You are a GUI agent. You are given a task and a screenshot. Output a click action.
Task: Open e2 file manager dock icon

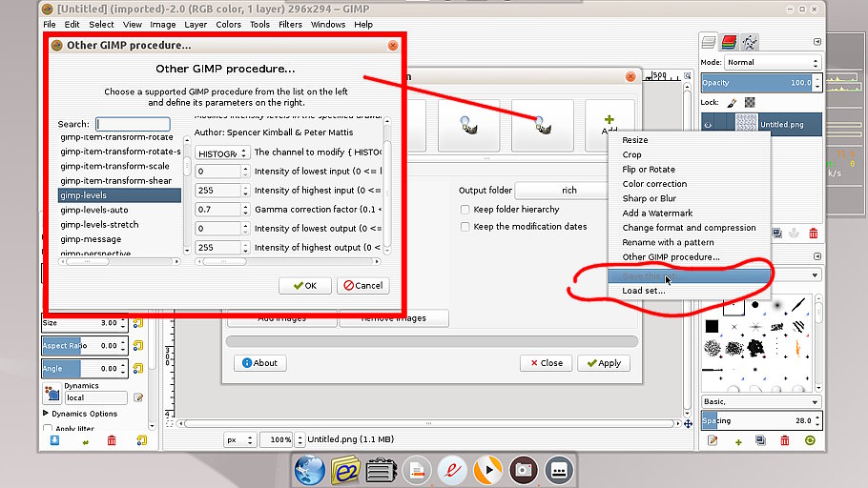345,470
